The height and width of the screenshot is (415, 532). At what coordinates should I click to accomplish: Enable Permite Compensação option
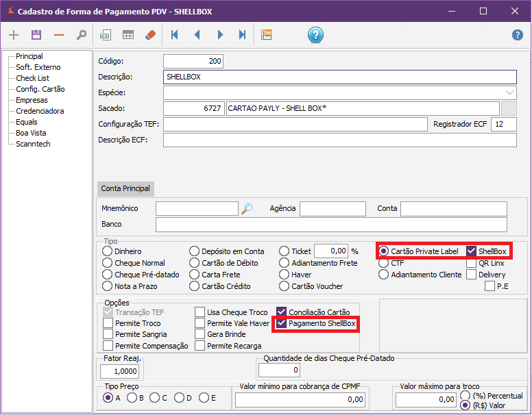pyautogui.click(x=108, y=346)
